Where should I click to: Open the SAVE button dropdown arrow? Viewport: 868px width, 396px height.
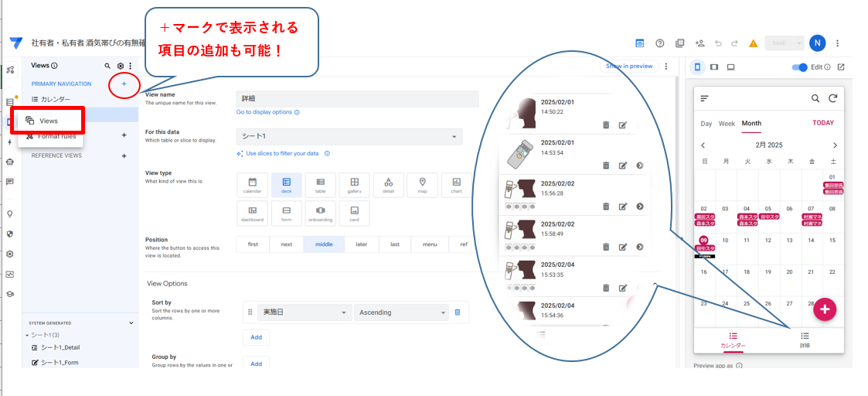click(x=798, y=43)
